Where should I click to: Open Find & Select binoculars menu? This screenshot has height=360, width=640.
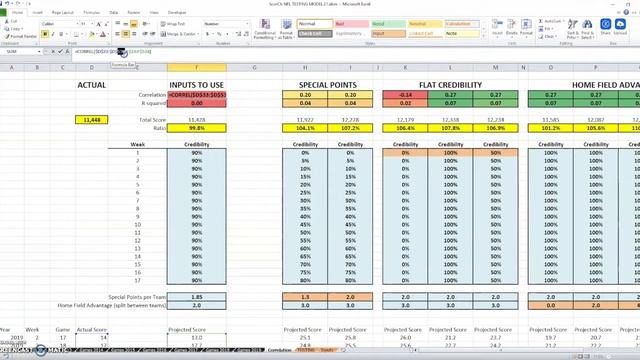[587, 29]
